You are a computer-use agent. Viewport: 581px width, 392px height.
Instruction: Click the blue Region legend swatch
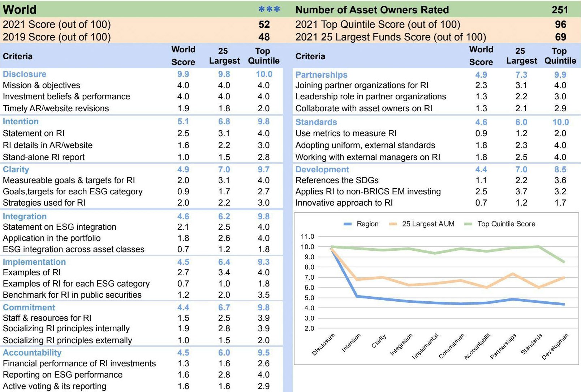click(347, 224)
